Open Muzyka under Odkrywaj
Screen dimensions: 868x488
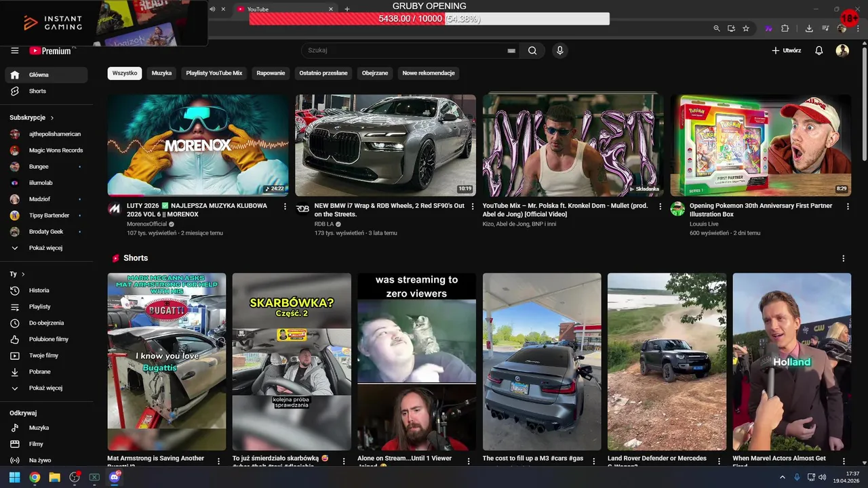(46, 428)
